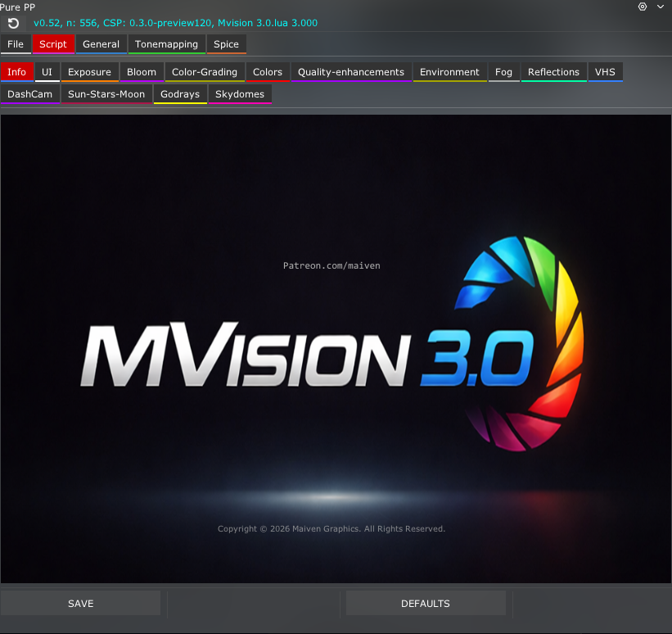The width and height of the screenshot is (672, 634).
Task: Switch to the Fog sub-tab
Action: click(503, 72)
